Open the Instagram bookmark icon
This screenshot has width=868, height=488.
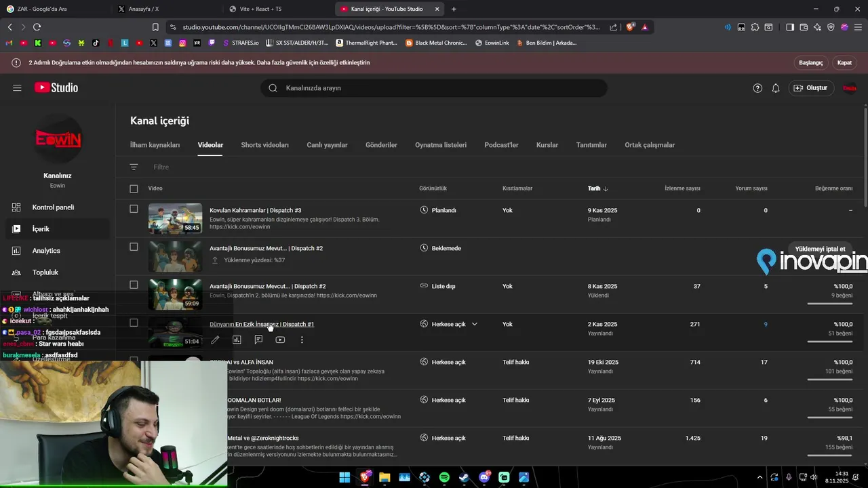click(182, 43)
